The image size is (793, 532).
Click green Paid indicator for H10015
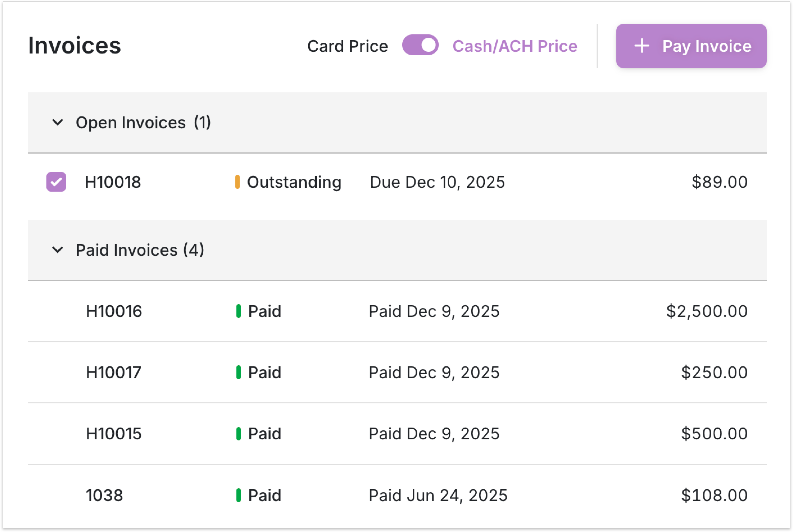pos(238,434)
